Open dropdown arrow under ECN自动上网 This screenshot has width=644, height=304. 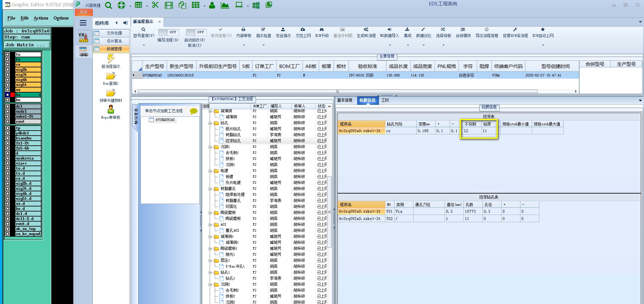(x=543, y=45)
